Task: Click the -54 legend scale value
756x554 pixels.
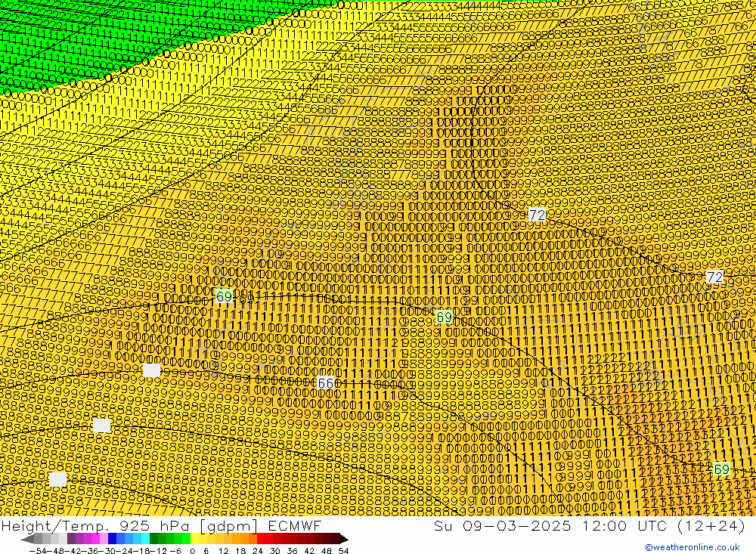Action: [x=38, y=551]
